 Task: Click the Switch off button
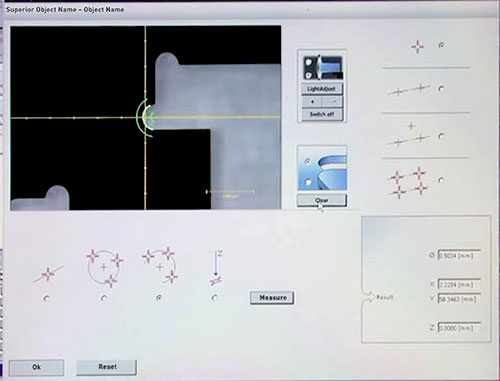(x=322, y=114)
